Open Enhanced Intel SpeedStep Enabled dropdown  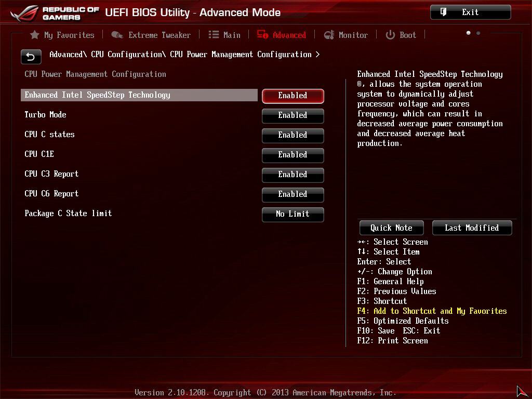293,96
